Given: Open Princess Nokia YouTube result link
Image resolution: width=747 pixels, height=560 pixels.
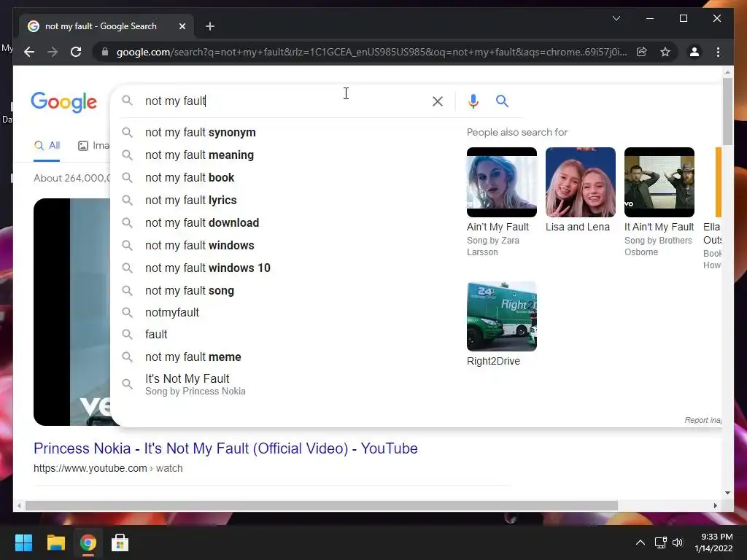Looking at the screenshot, I should 225,448.
